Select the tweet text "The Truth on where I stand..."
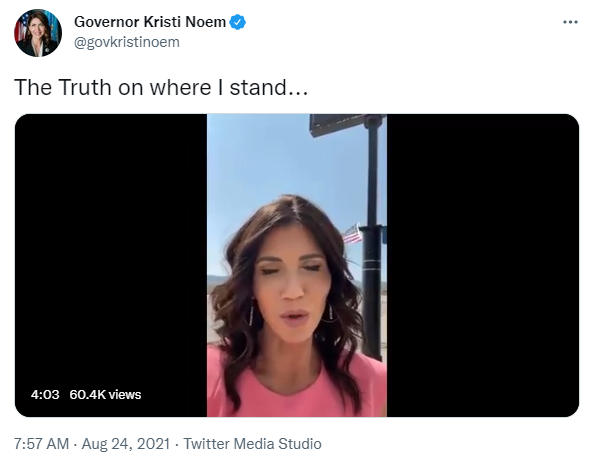 pos(161,87)
